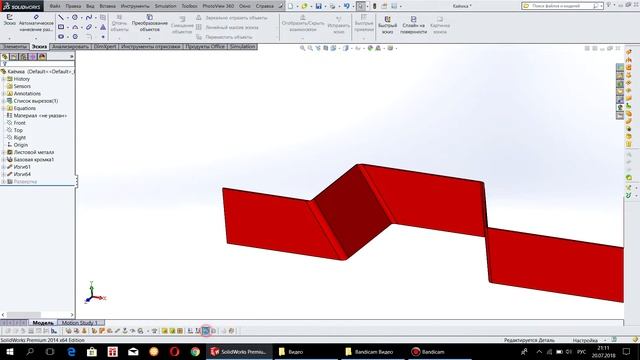640x360 pixels.
Task: Click Быстрый эскиз rapid sketch button
Action: coord(387,25)
